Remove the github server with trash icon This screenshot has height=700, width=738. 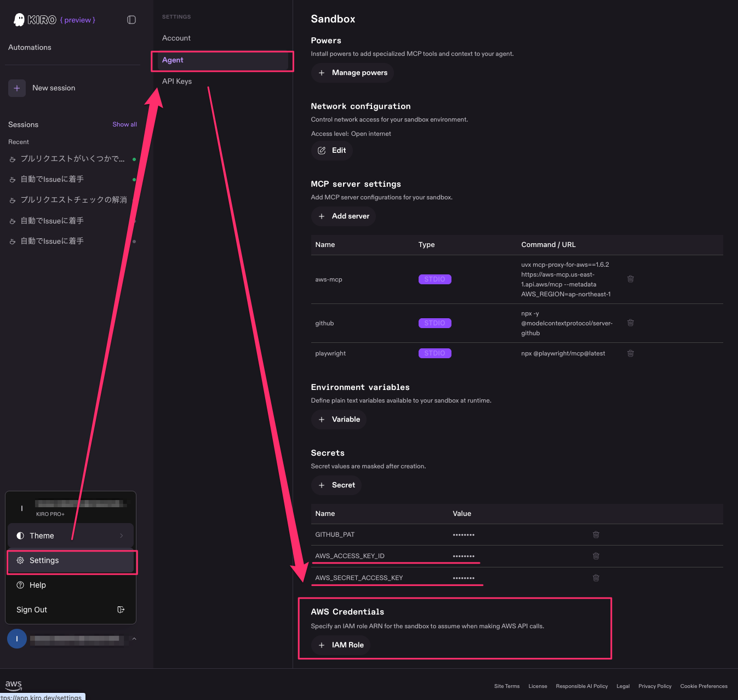pyautogui.click(x=631, y=323)
